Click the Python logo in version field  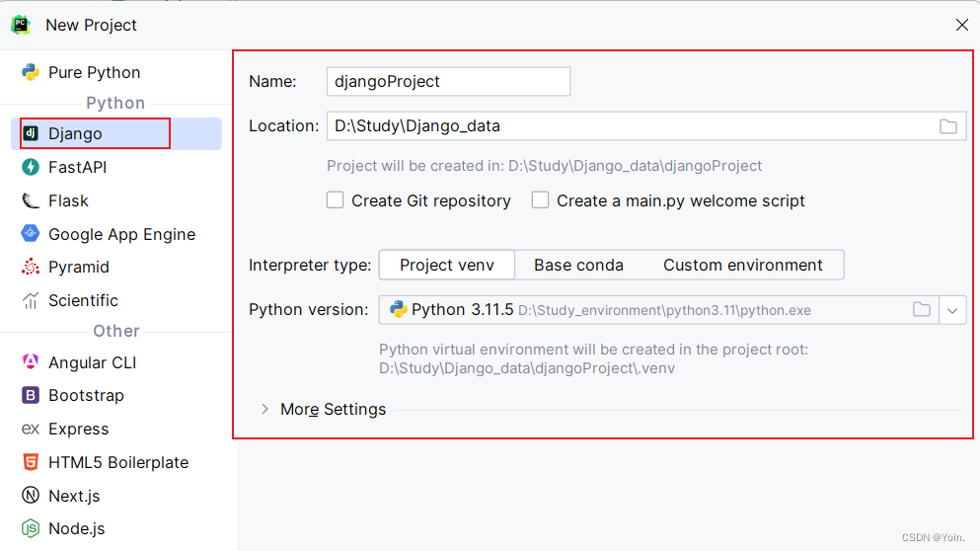(x=398, y=310)
